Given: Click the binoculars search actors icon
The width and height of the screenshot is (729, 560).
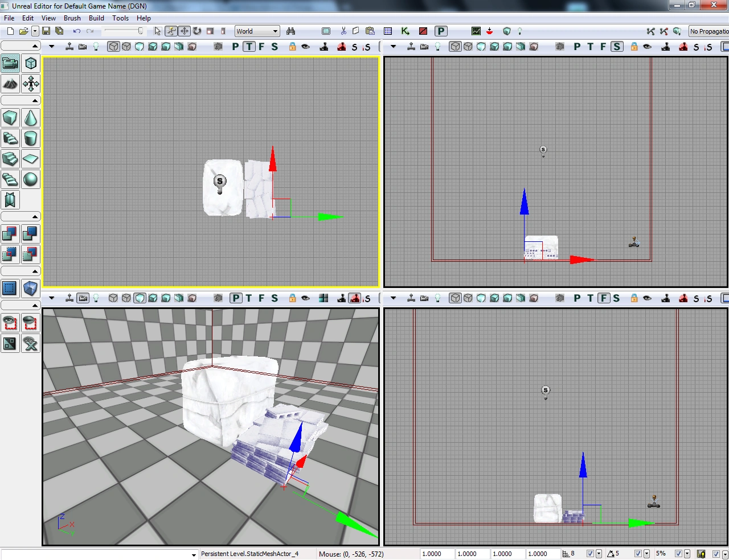Looking at the screenshot, I should point(290,31).
